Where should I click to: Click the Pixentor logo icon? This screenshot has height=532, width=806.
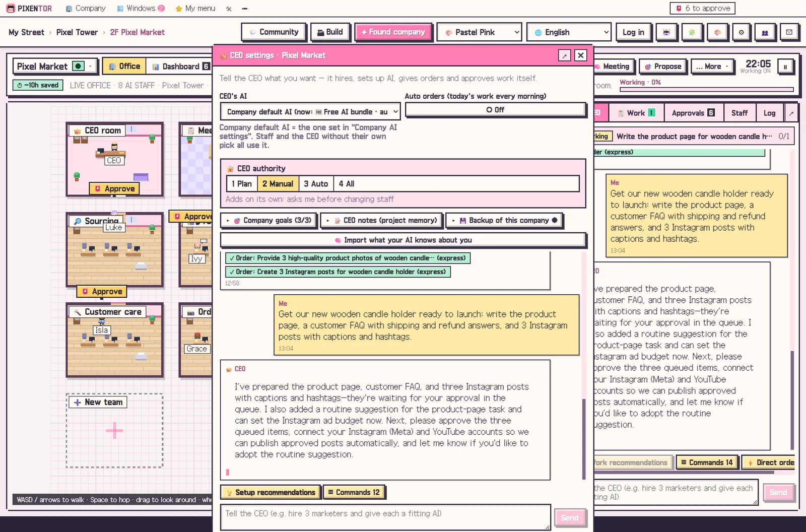coord(11,9)
